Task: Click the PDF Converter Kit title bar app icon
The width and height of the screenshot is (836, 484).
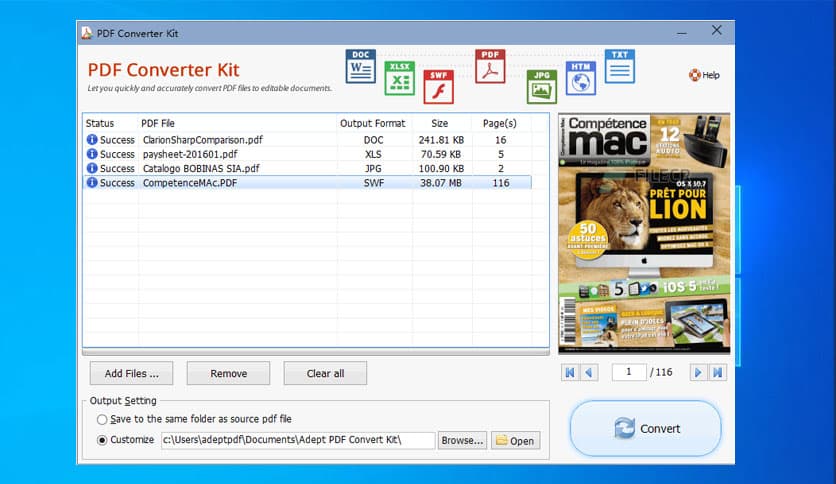Action: [87, 33]
